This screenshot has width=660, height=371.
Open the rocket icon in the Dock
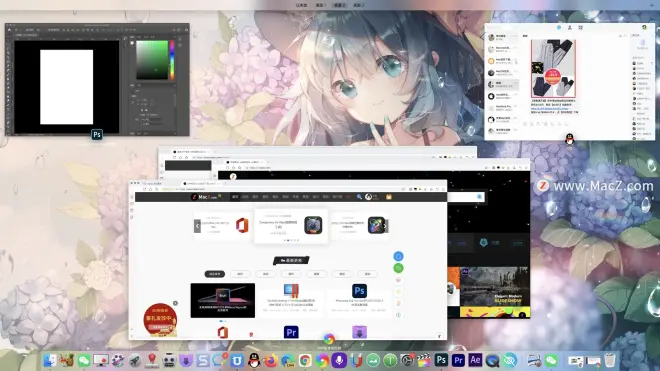135,360
